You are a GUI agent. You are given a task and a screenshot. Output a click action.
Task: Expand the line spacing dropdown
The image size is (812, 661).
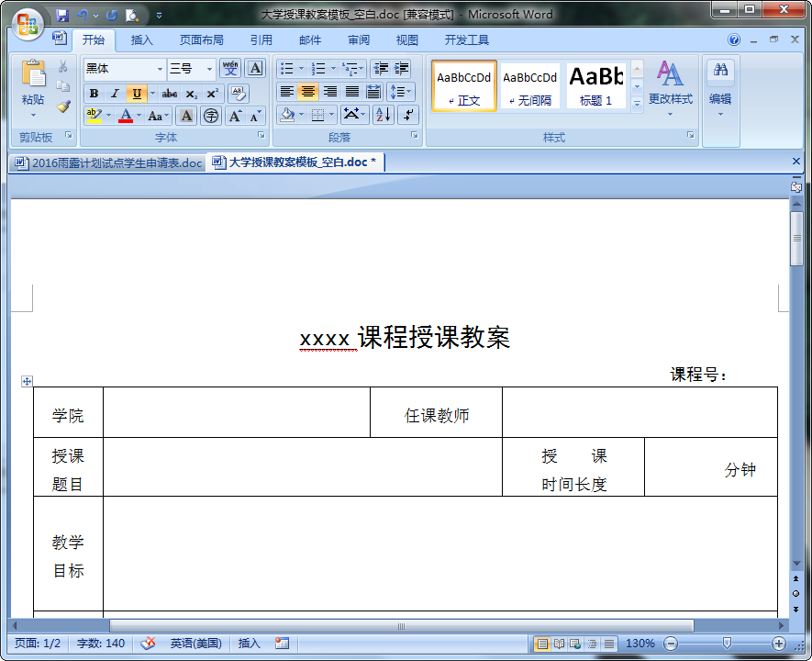[x=401, y=92]
